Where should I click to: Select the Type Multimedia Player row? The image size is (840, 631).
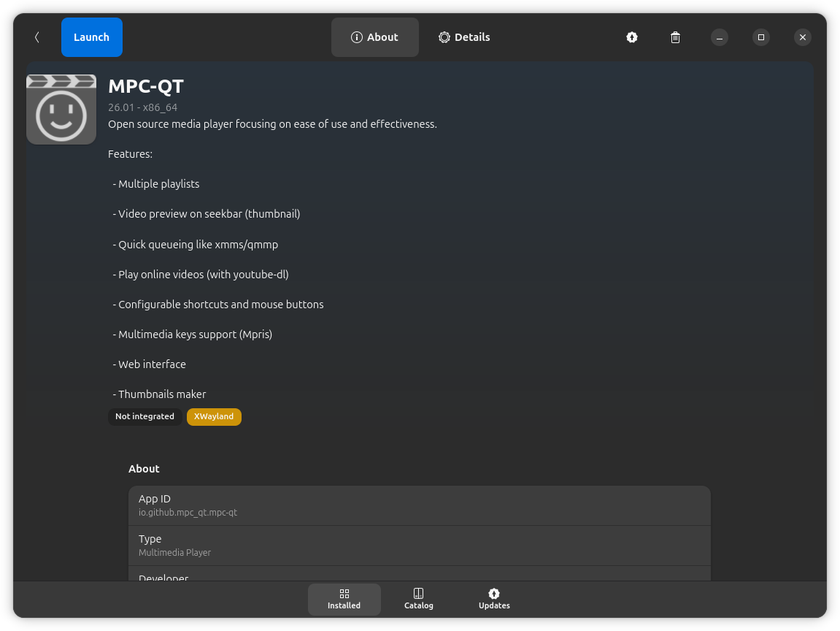tap(419, 545)
